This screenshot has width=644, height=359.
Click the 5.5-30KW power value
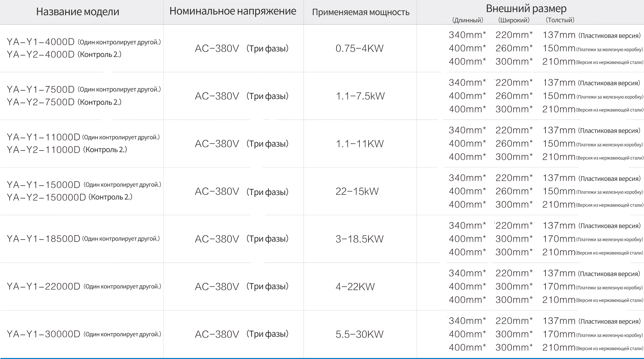pos(359,334)
